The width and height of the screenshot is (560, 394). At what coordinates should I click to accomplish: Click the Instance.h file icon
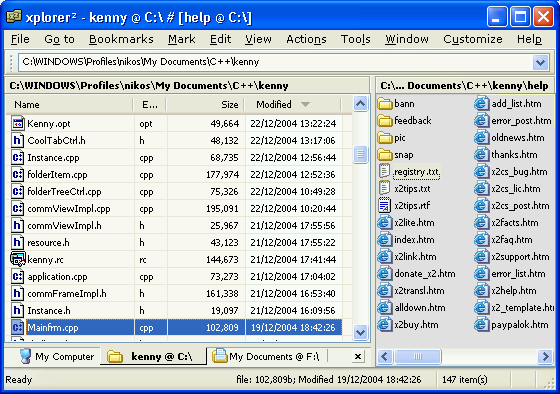[x=17, y=310]
